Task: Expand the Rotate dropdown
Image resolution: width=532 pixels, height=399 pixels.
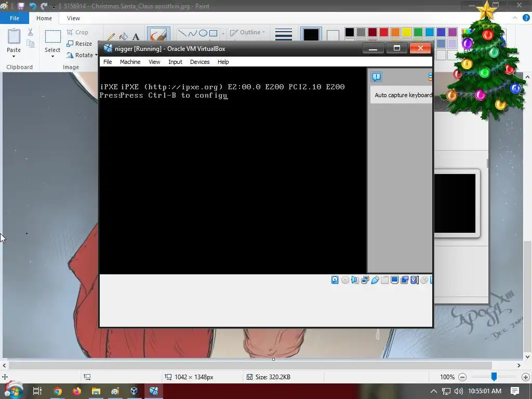Action: [96, 55]
